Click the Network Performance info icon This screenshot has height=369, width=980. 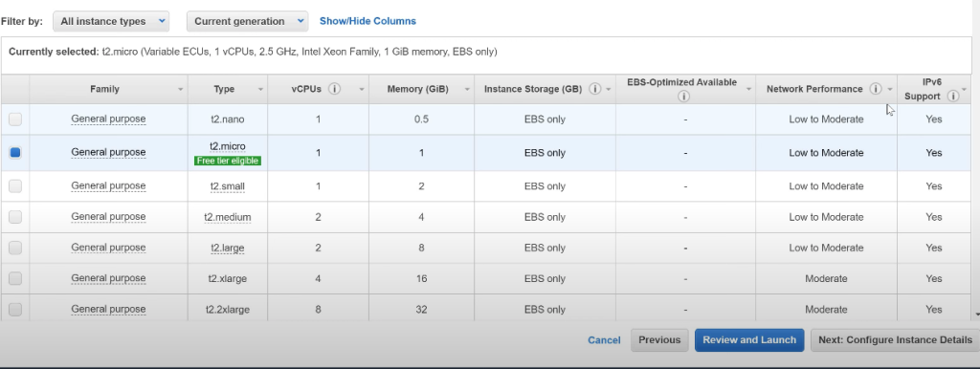click(x=877, y=89)
